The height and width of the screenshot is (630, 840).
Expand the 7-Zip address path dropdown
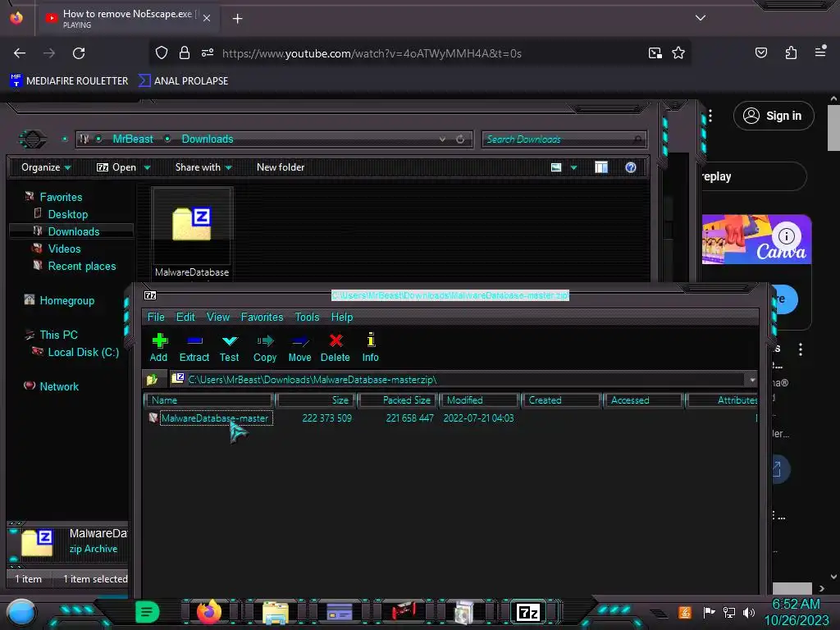click(x=752, y=380)
